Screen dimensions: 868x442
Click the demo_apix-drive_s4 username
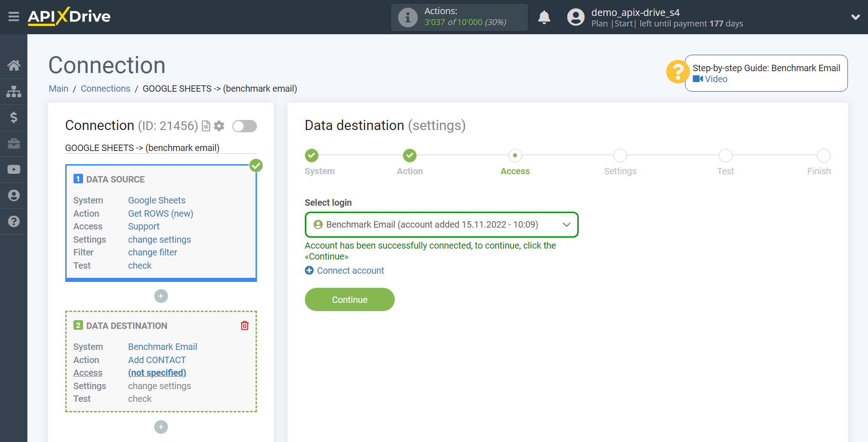pyautogui.click(x=635, y=12)
